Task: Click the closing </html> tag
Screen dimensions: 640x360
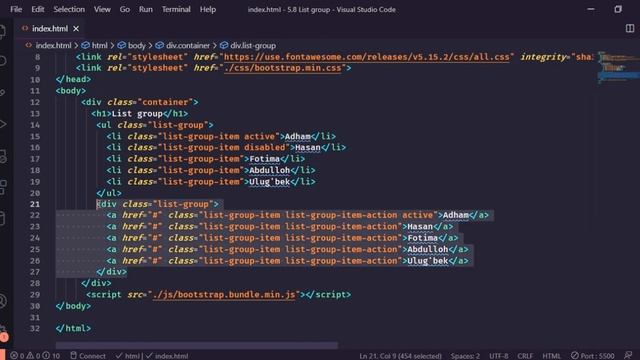Action: tap(73, 328)
